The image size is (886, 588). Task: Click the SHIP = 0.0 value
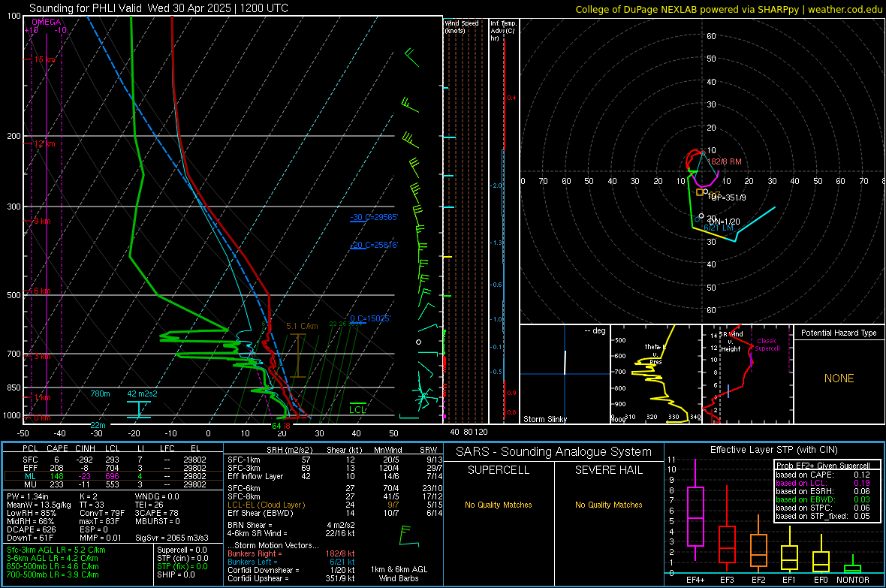point(176,574)
